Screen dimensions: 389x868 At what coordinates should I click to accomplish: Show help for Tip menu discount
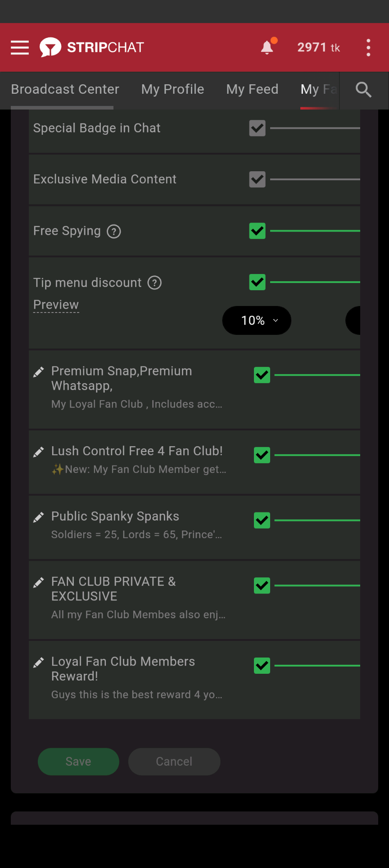[x=154, y=283]
